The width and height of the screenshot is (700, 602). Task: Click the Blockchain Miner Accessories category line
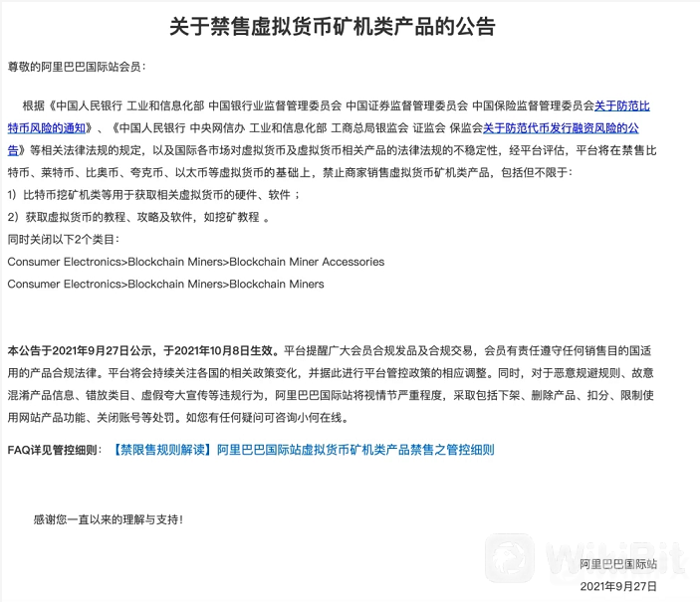click(x=196, y=262)
